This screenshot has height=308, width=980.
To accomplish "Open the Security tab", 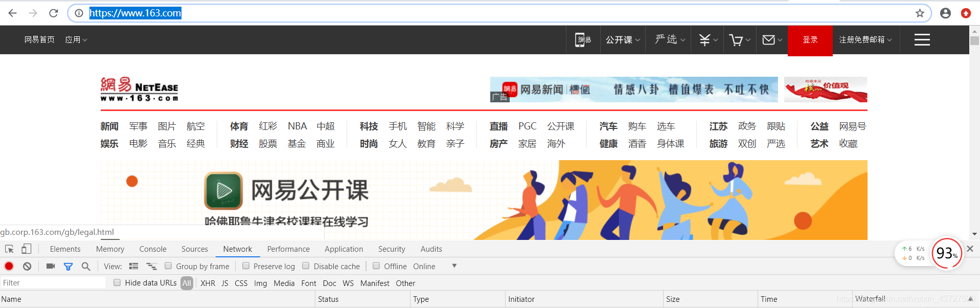I will 392,249.
